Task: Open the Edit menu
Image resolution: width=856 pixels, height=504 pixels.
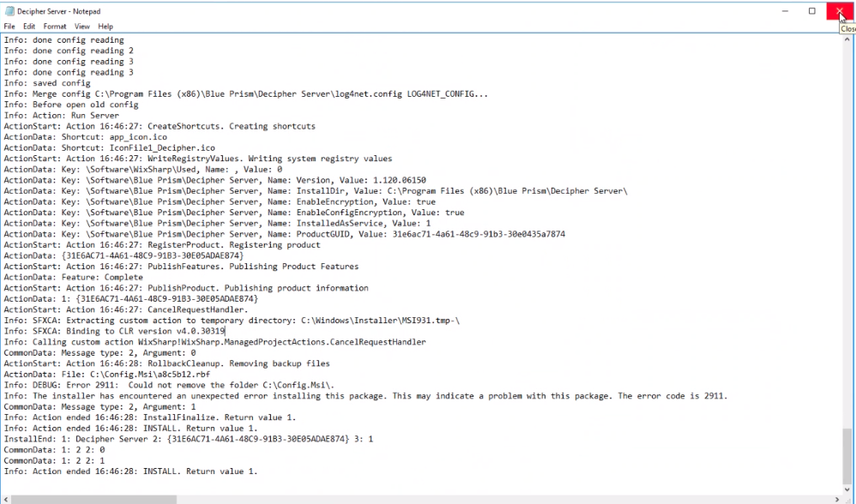Action: click(x=29, y=27)
